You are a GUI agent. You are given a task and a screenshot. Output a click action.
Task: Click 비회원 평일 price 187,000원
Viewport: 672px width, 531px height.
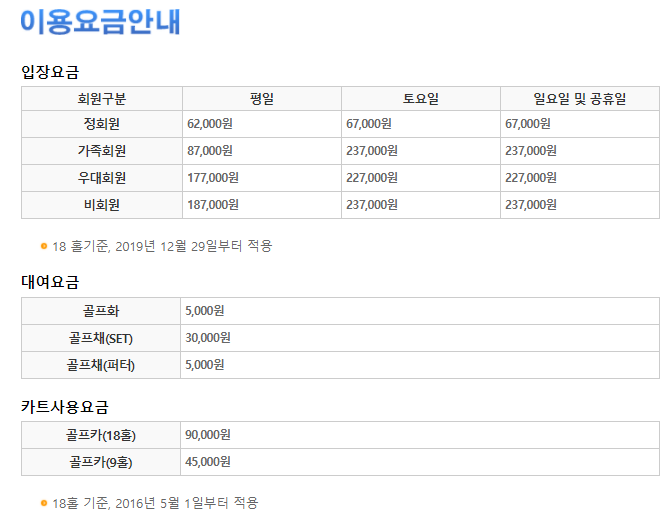[x=213, y=205]
